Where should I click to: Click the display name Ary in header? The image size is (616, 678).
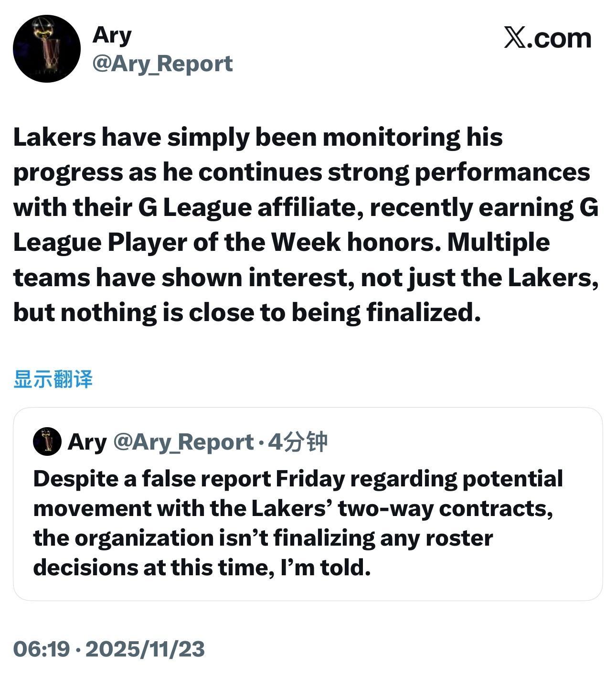pyautogui.click(x=112, y=35)
